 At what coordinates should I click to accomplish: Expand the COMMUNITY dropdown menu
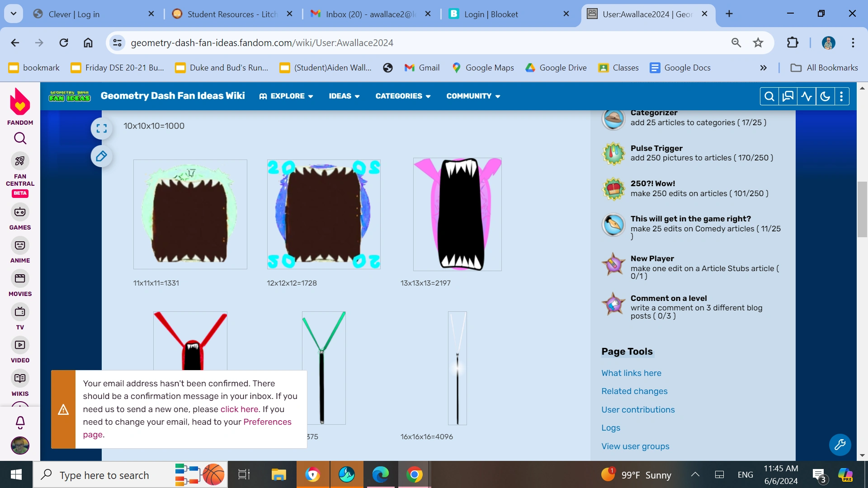pos(473,96)
